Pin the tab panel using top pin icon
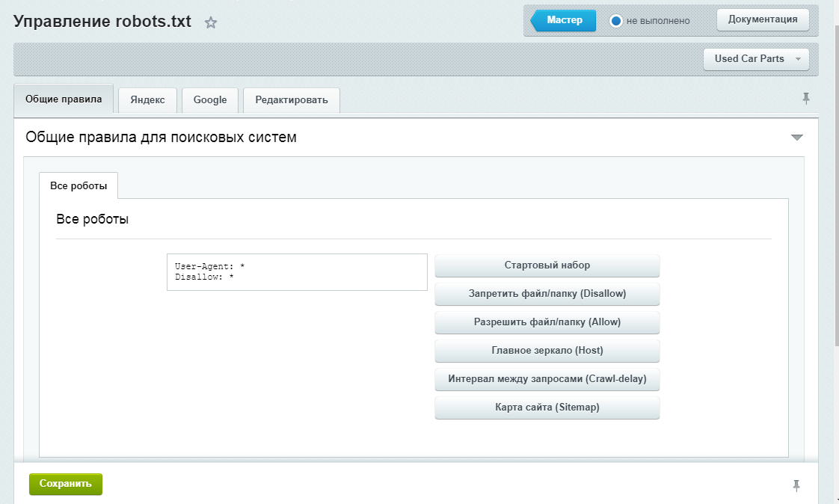The image size is (839, 504). 806,99
